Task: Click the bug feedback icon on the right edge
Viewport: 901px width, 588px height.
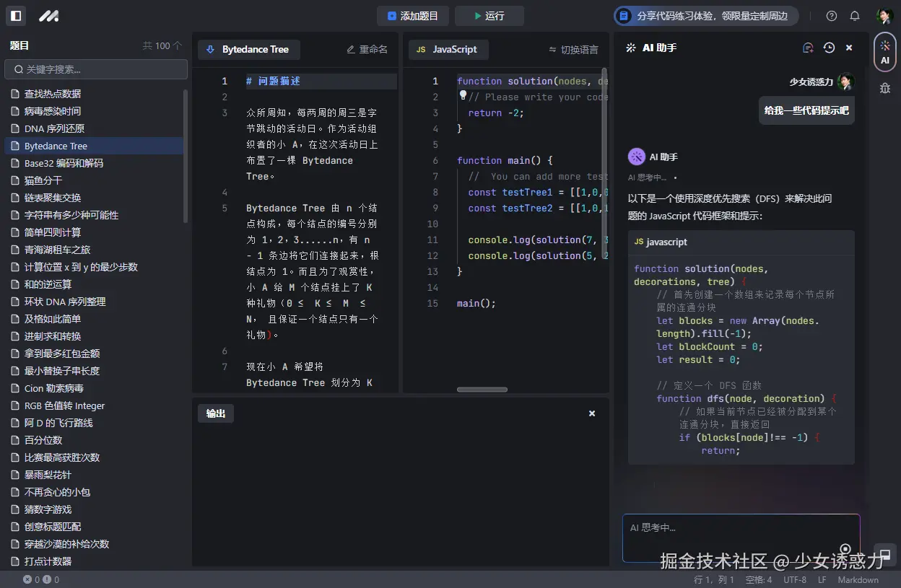Action: tap(886, 88)
